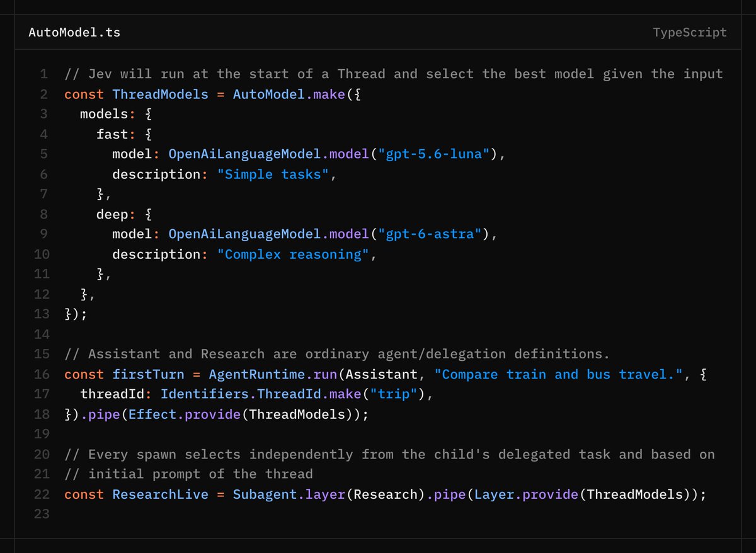The height and width of the screenshot is (553, 756).
Task: Click line number 14 in the gutter
Action: coord(42,334)
